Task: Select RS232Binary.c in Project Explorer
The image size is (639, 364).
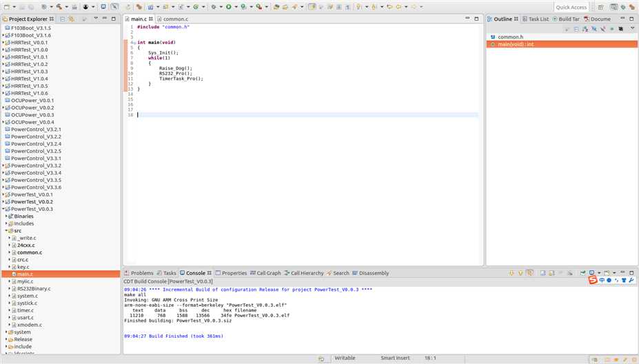Action: (x=34, y=289)
